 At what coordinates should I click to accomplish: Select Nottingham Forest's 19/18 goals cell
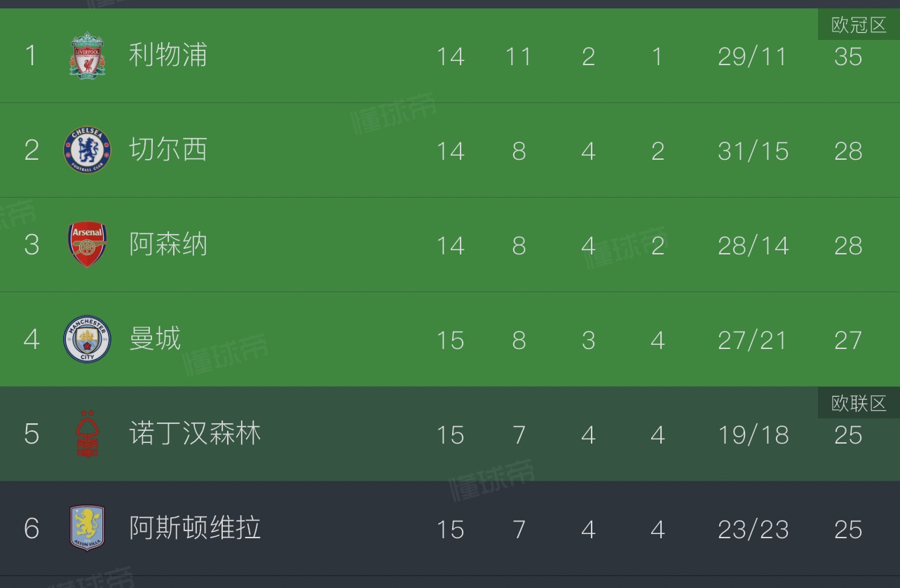(x=754, y=435)
